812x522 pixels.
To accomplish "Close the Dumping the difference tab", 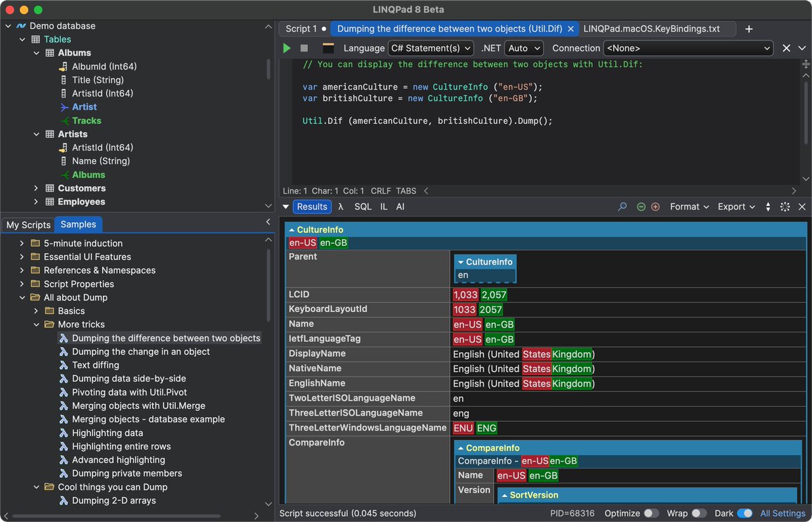I will pos(570,29).
